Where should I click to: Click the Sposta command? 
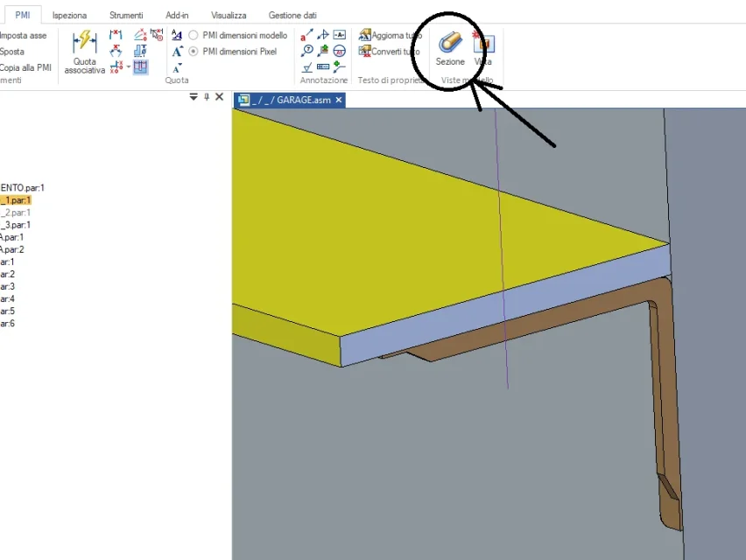pos(12,52)
